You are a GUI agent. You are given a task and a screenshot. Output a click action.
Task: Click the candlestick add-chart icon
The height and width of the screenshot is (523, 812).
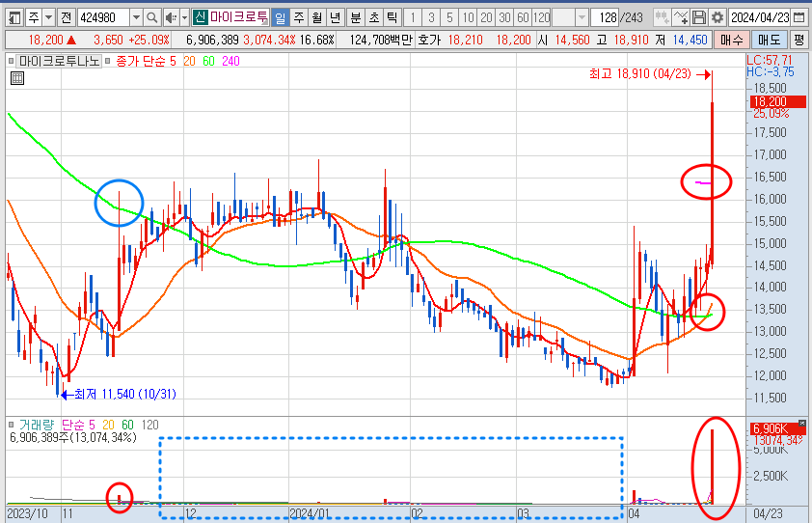(x=662, y=18)
